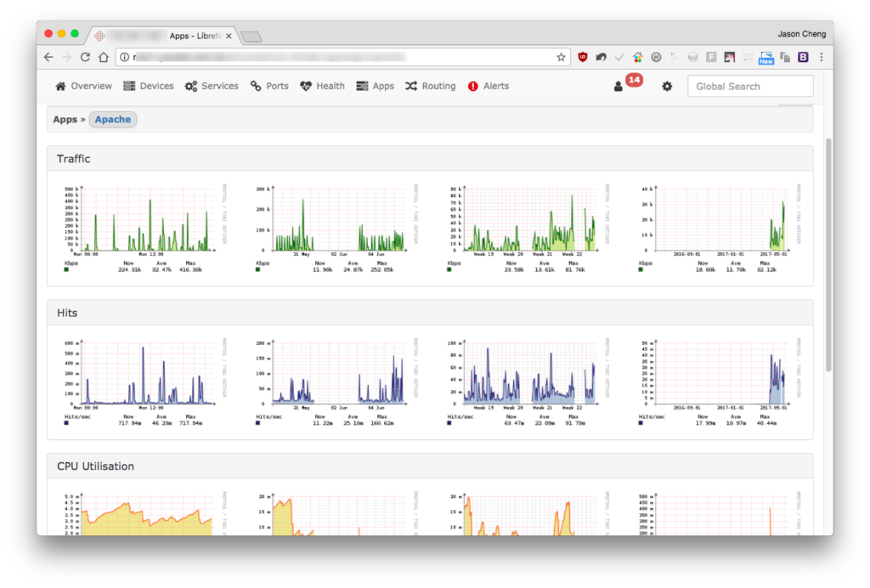Click the browser address bar
This screenshot has width=870, height=588.
[x=342, y=57]
